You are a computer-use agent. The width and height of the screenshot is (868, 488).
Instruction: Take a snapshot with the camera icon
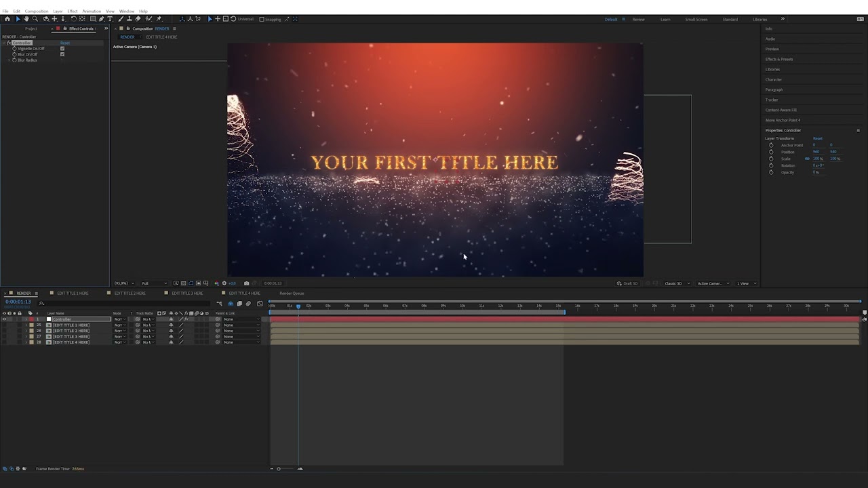[x=246, y=283]
